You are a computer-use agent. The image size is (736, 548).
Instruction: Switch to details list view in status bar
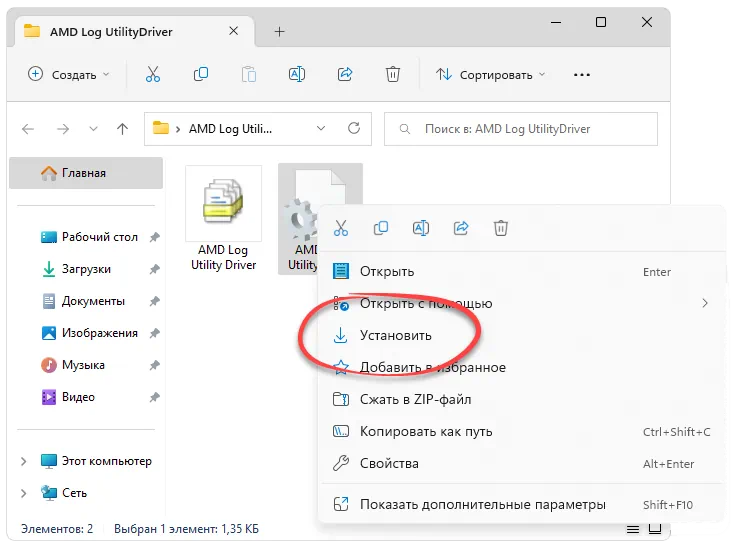pyautogui.click(x=633, y=529)
